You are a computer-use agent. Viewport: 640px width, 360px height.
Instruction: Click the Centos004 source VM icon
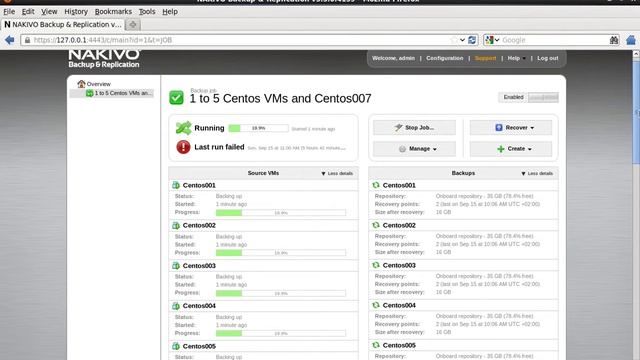[176, 306]
